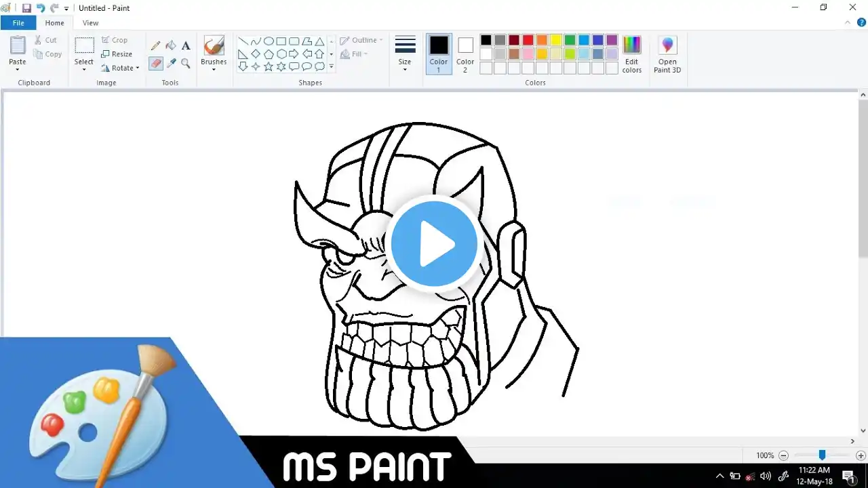Open the Select options dropdown arrow
This screenshot has width=868, height=488.
click(x=84, y=69)
